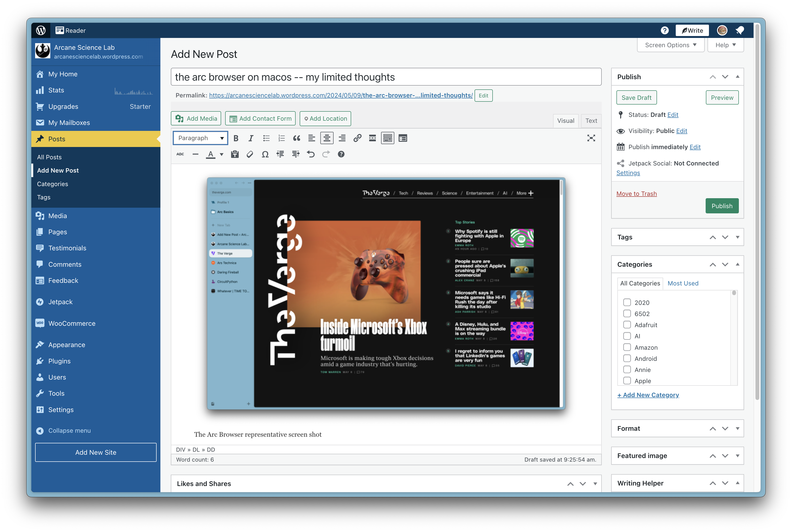
Task: Check the 6502 category
Action: click(627, 313)
